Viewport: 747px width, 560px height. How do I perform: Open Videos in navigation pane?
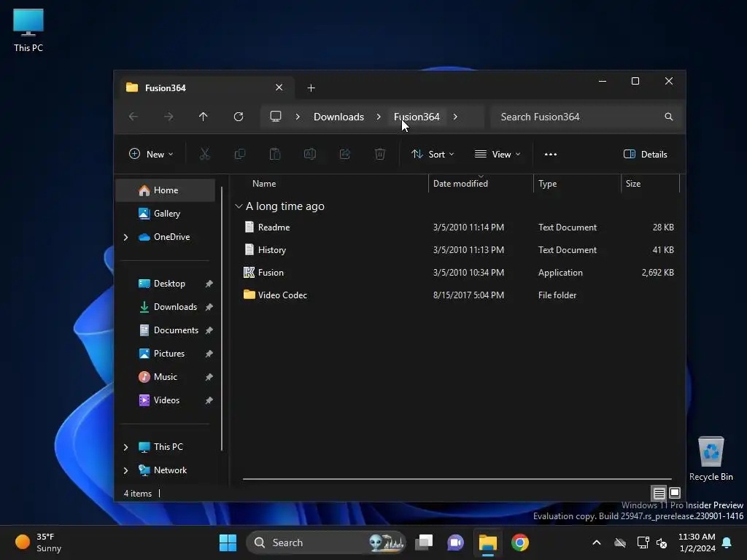[x=166, y=400]
